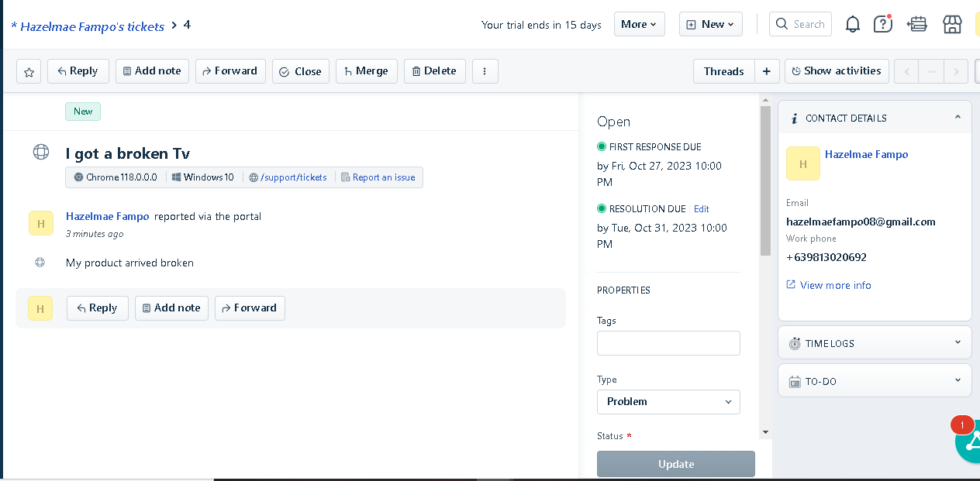Viewport: 980px width, 481px height.
Task: Close the ticket using Close button
Action: pos(301,71)
